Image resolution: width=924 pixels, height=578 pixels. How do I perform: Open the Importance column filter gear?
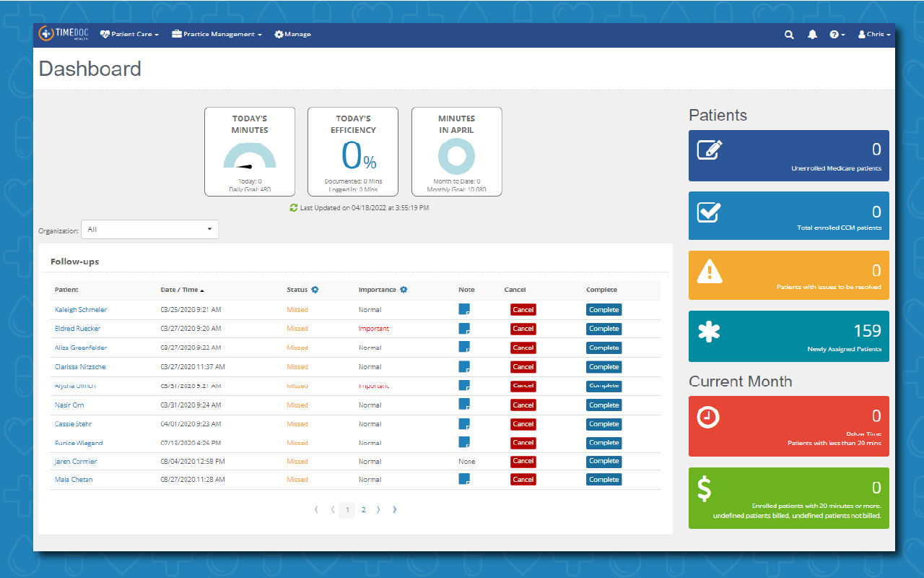[404, 290]
